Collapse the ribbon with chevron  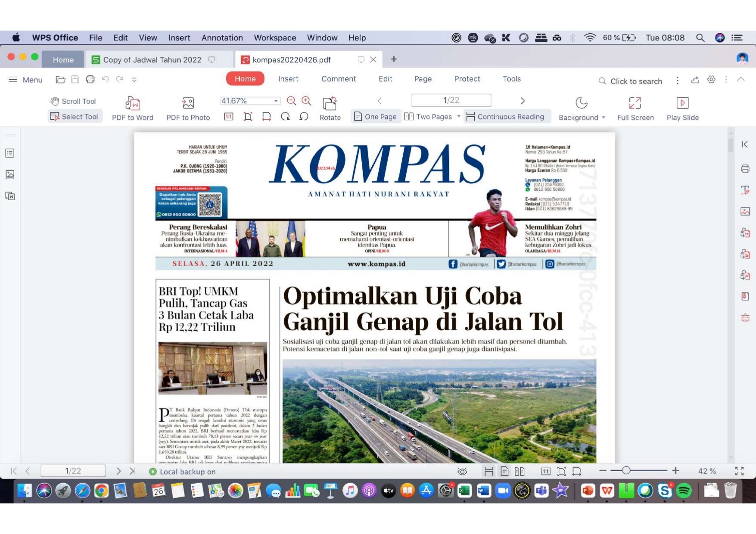tap(740, 79)
